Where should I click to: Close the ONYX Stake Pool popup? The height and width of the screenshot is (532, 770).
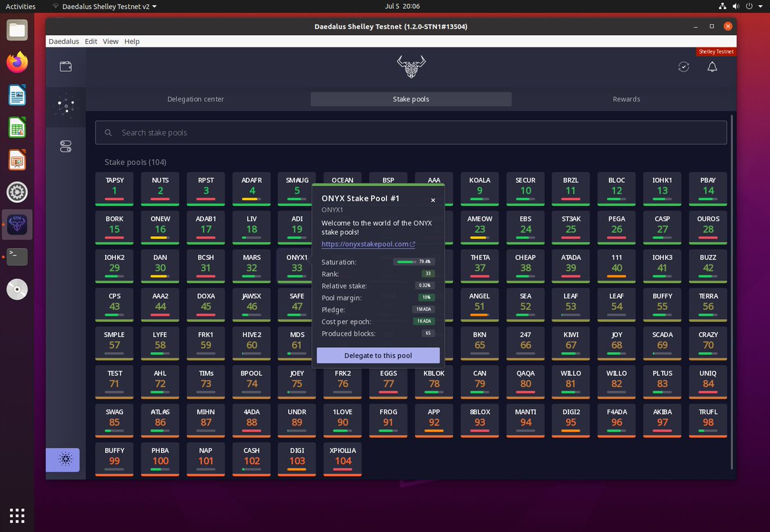[x=432, y=200]
